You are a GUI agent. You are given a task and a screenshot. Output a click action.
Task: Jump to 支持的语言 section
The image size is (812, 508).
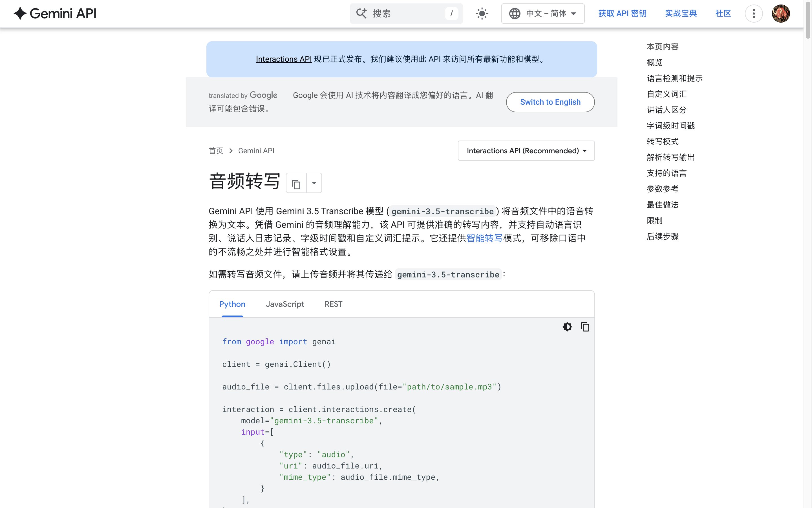[x=667, y=173]
